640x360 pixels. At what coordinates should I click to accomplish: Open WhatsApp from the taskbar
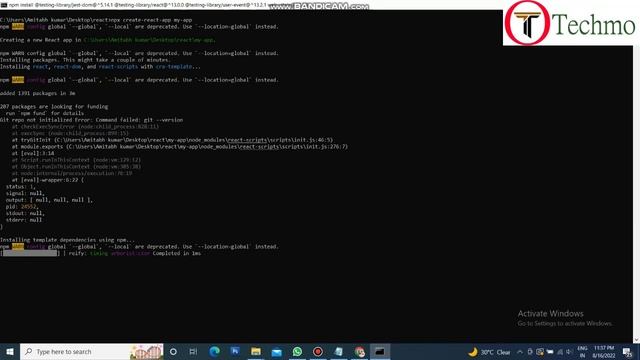(297, 351)
